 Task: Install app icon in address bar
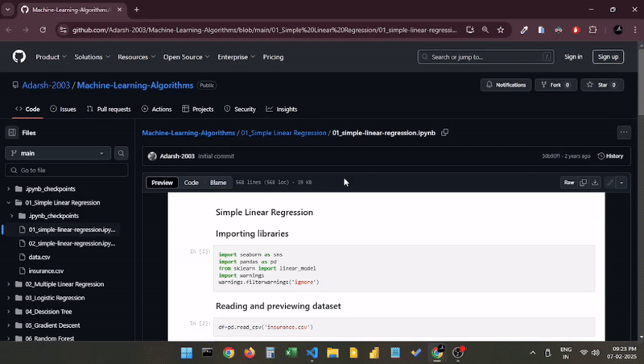[x=470, y=30]
